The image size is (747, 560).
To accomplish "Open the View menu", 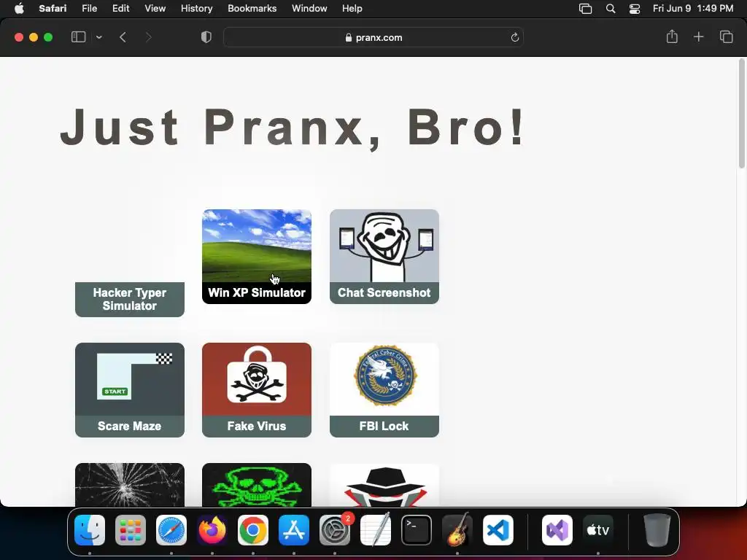I will tap(155, 9).
